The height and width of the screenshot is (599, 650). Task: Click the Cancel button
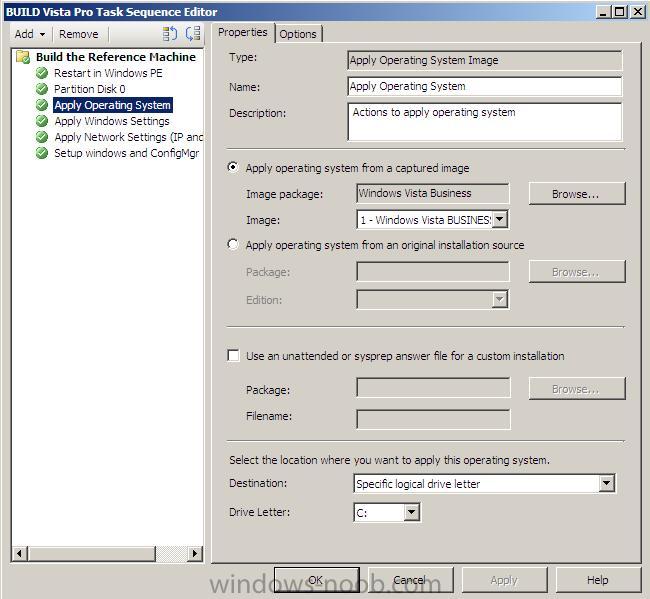[x=410, y=580]
